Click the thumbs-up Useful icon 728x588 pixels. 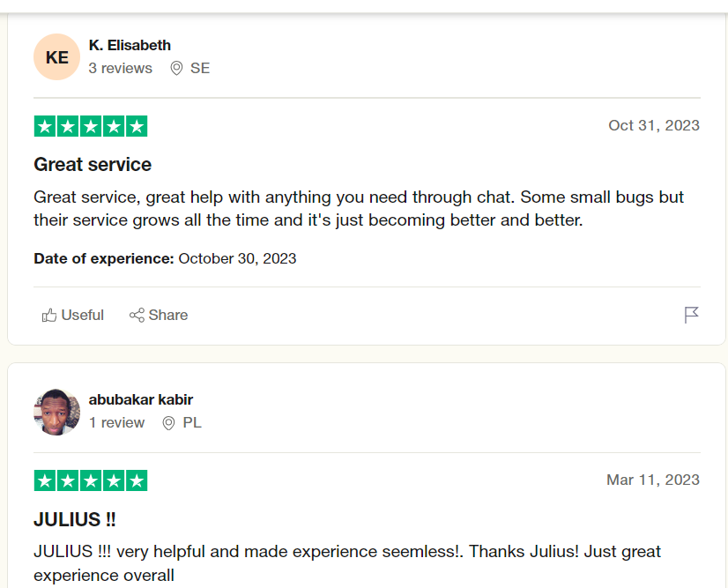[49, 316]
